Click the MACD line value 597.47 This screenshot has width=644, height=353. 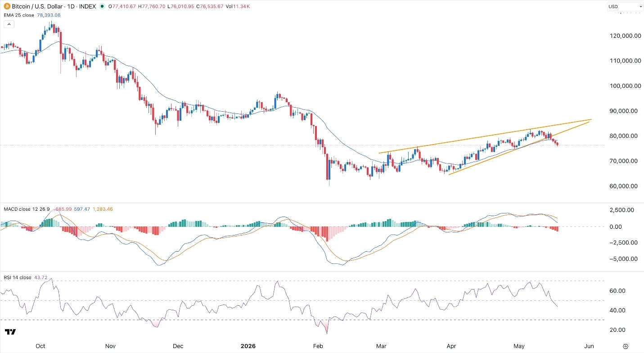click(x=82, y=209)
